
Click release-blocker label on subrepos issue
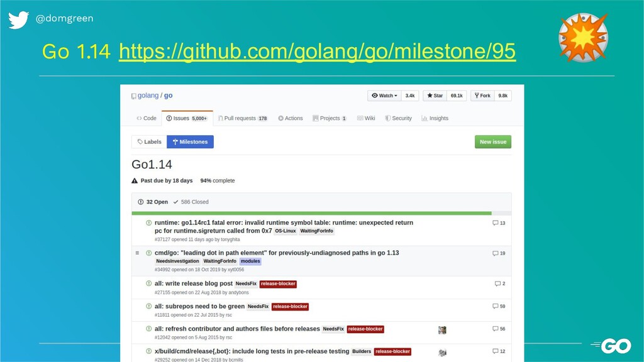point(291,307)
